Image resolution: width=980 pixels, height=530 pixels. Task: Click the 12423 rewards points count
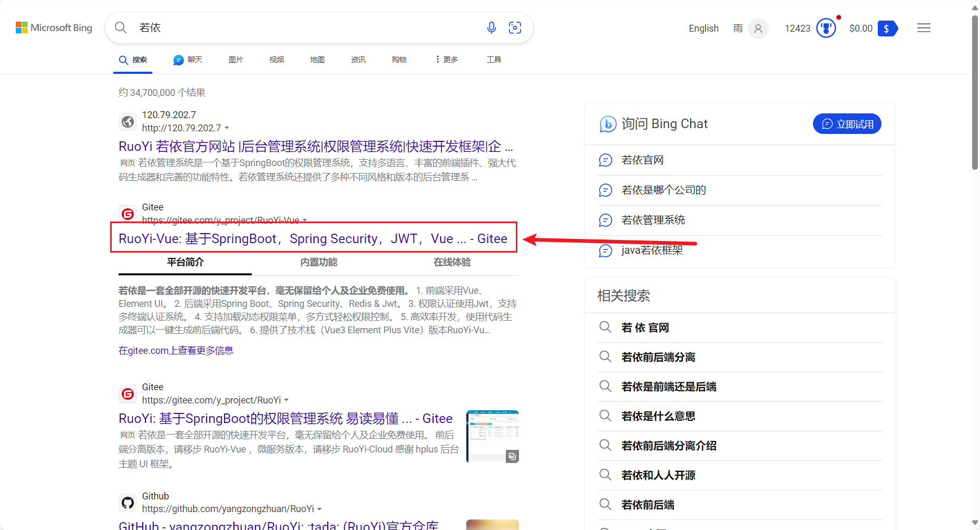coord(797,28)
